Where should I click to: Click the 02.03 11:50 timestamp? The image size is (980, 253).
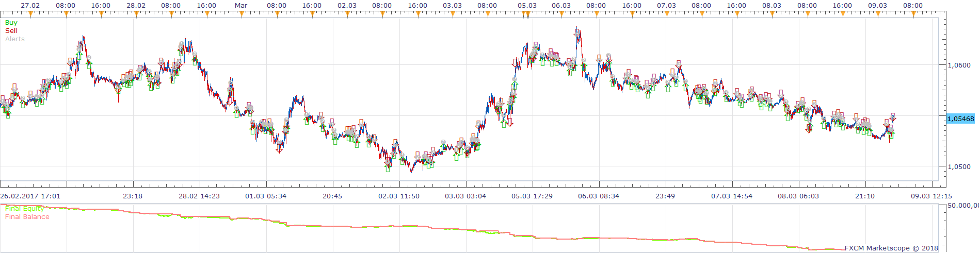click(399, 196)
